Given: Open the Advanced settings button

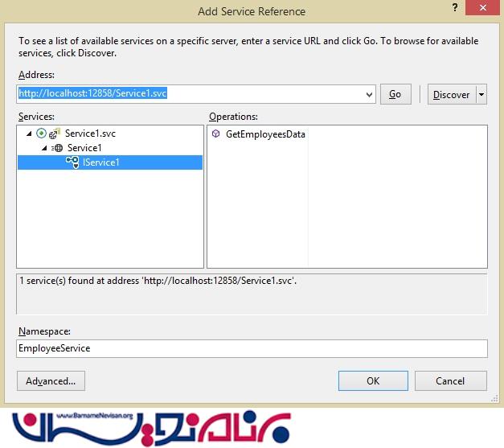Looking at the screenshot, I should click(x=51, y=380).
